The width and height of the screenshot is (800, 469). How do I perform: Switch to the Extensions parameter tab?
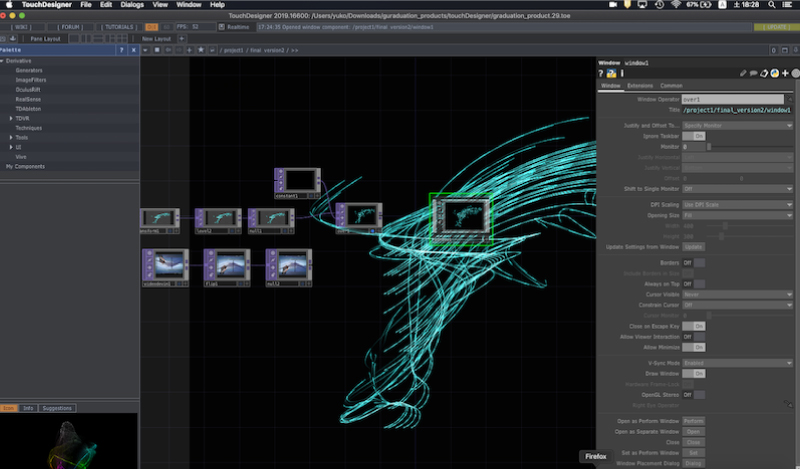tap(640, 86)
